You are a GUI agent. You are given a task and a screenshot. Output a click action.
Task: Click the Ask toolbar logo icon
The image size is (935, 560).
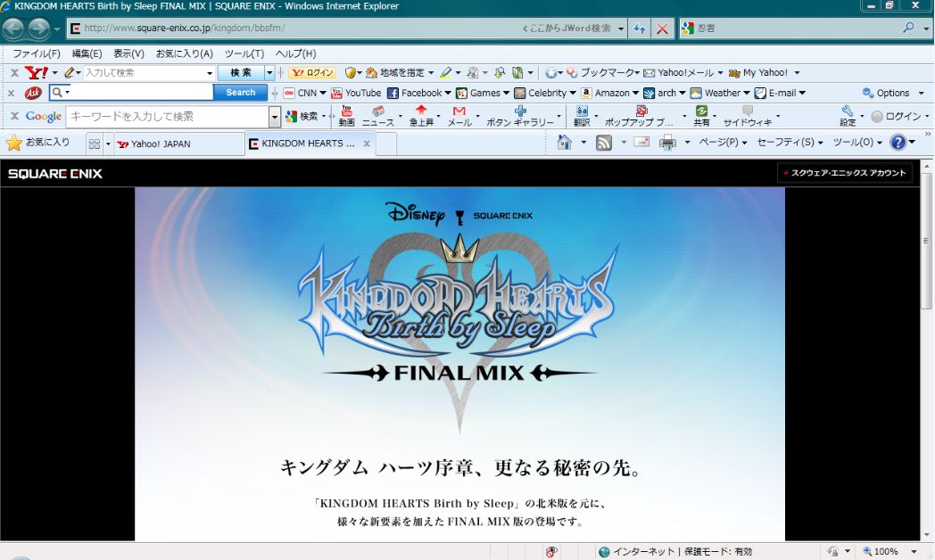33,93
